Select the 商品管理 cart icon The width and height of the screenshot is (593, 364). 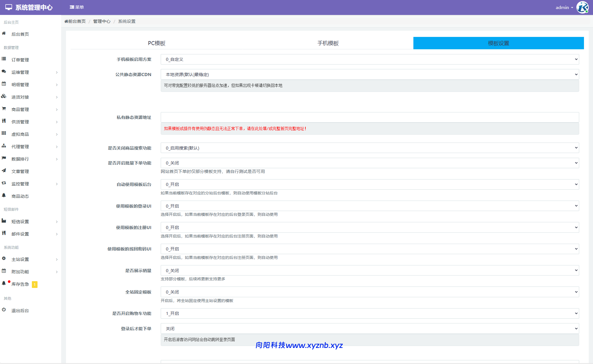click(x=4, y=108)
